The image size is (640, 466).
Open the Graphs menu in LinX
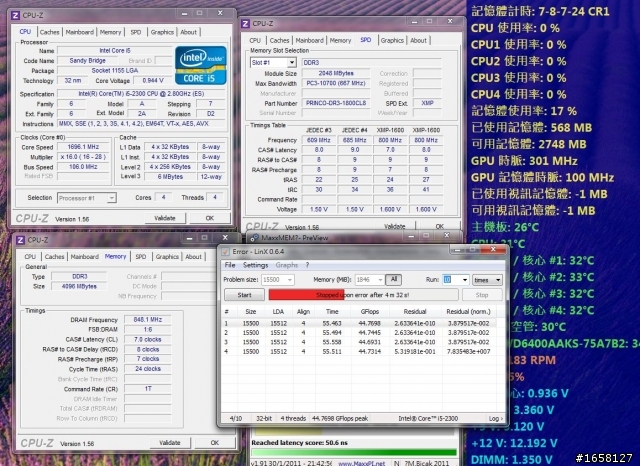[x=287, y=265]
